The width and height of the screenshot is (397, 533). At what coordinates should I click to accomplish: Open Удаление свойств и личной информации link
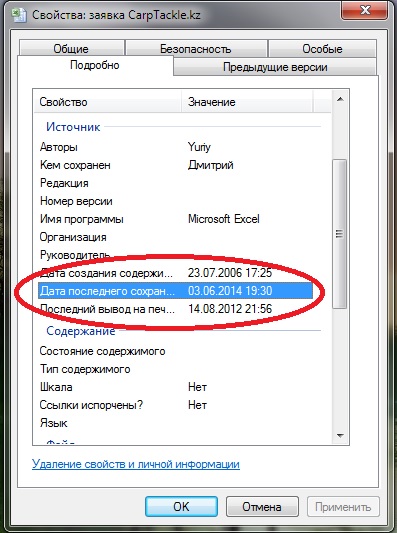pyautogui.click(x=136, y=464)
